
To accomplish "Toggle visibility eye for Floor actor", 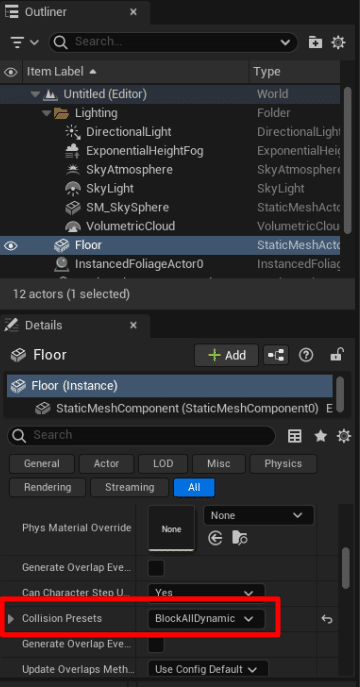I will [11, 246].
